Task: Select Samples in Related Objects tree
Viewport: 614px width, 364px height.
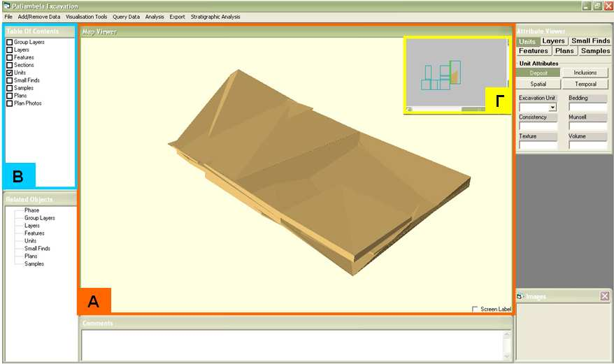Action: pyautogui.click(x=34, y=264)
